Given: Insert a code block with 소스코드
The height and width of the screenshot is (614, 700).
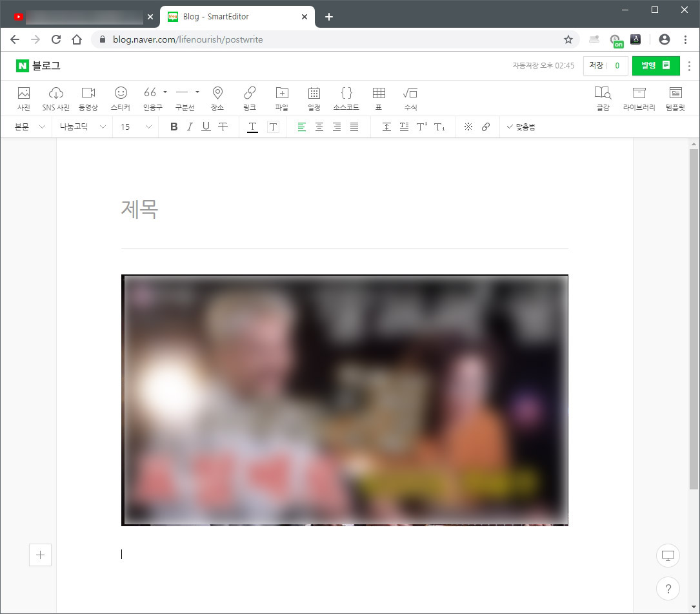Looking at the screenshot, I should [346, 98].
